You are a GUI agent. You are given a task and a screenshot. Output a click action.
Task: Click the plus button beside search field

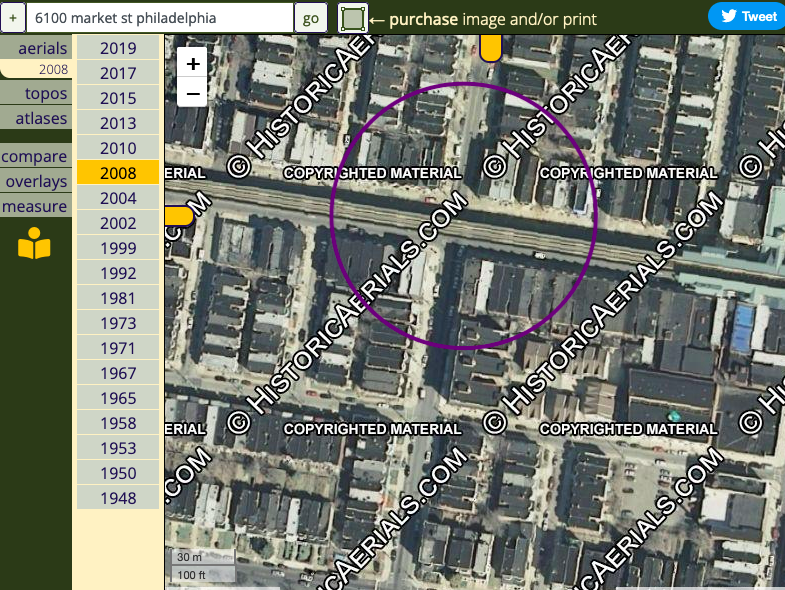coord(12,18)
